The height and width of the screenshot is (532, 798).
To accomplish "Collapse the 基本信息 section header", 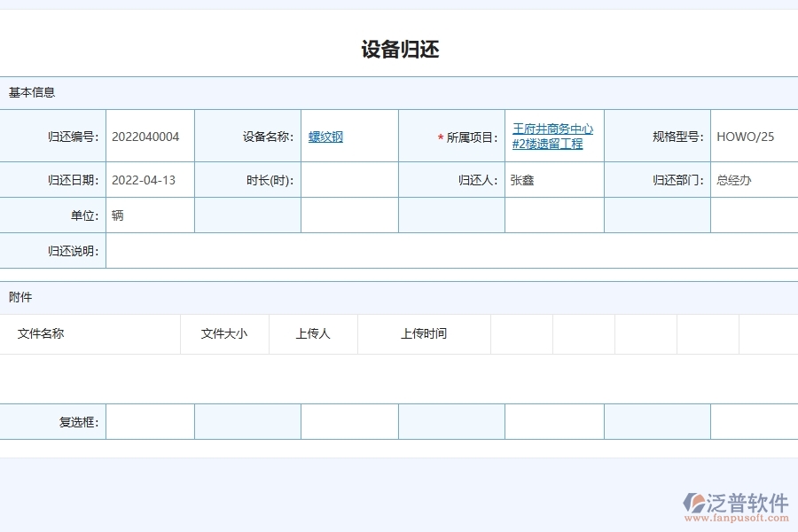I will (25, 92).
